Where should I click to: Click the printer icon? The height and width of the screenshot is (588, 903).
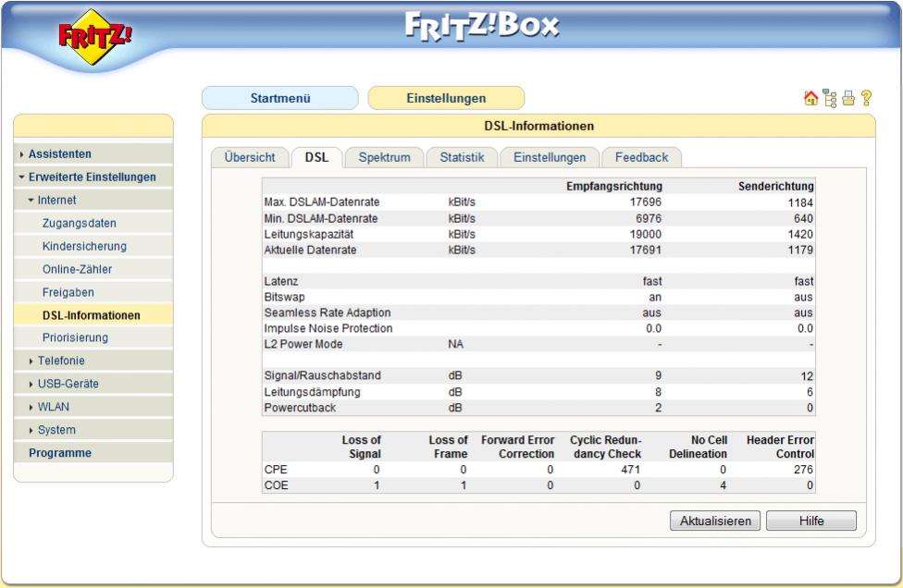click(x=848, y=98)
